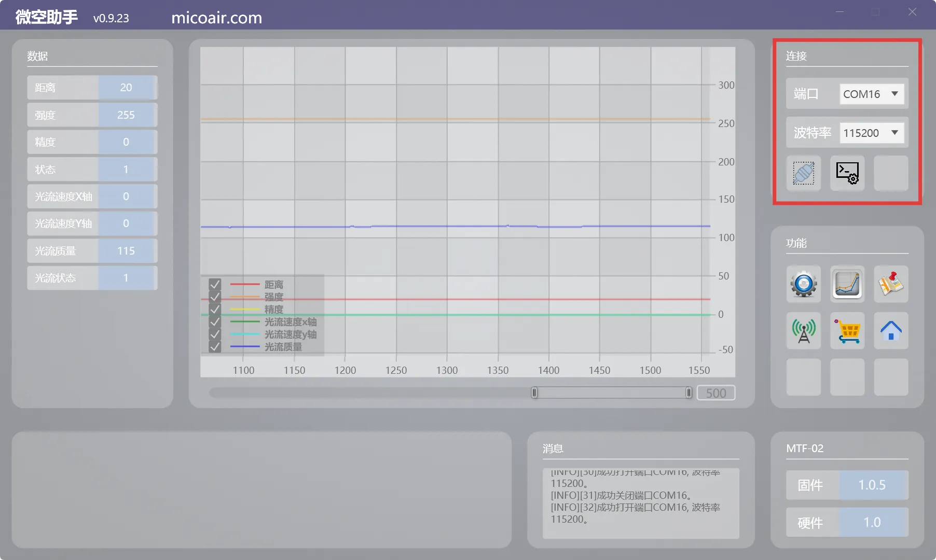
Task: Click the serial port connect plug icon
Action: 803,173
